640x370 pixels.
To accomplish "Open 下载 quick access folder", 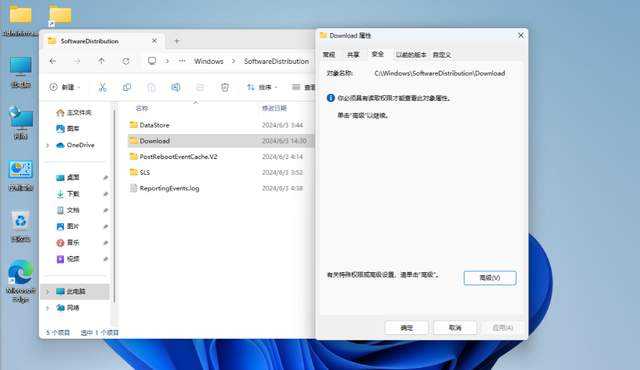I will pos(68,194).
